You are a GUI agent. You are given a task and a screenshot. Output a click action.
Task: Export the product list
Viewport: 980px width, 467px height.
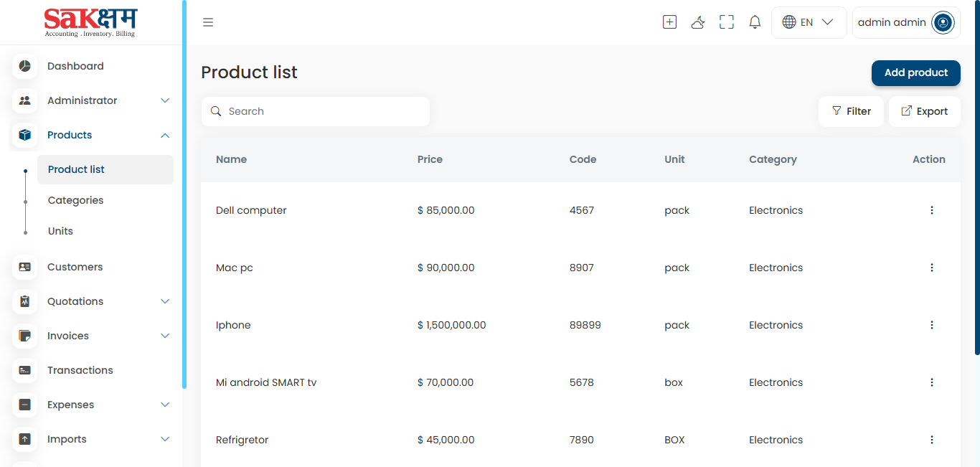click(x=924, y=111)
